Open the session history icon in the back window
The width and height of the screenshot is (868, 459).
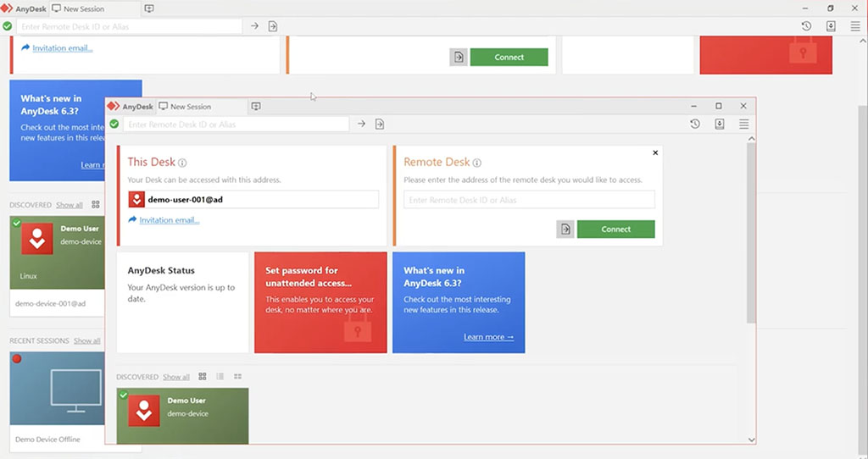pyautogui.click(x=806, y=26)
